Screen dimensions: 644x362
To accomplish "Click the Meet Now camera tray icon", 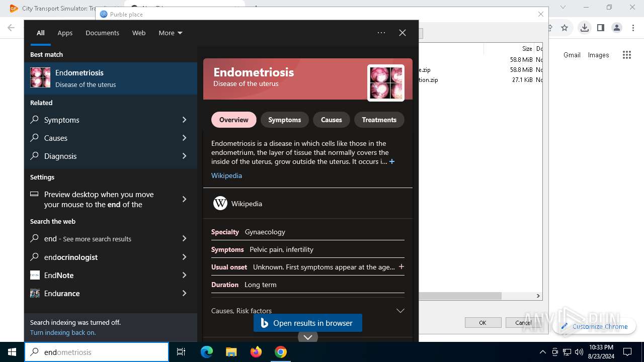I will [555, 352].
